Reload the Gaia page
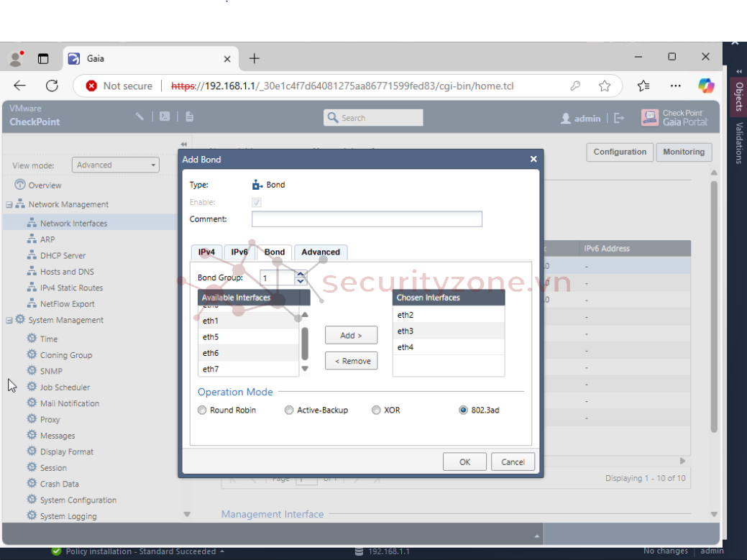747x560 pixels. pos(52,86)
